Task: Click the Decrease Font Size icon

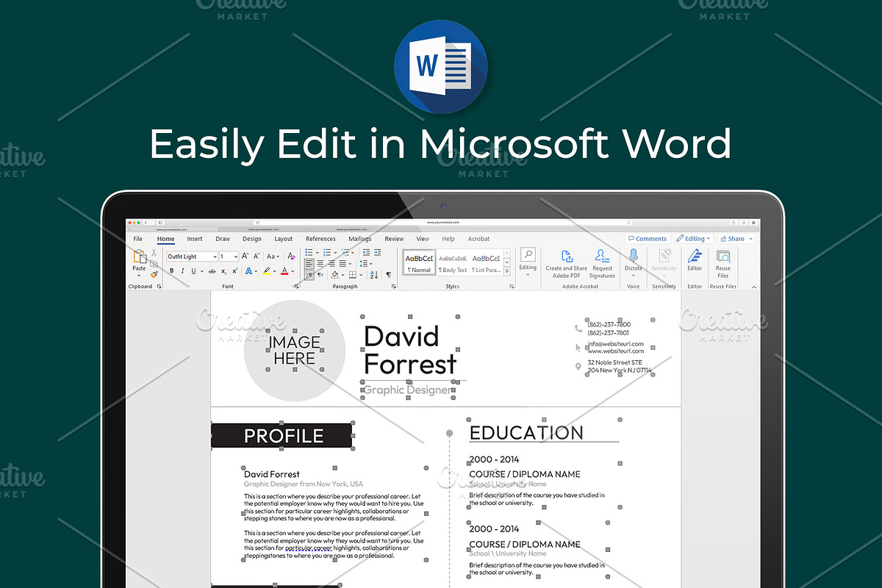Action: click(257, 256)
